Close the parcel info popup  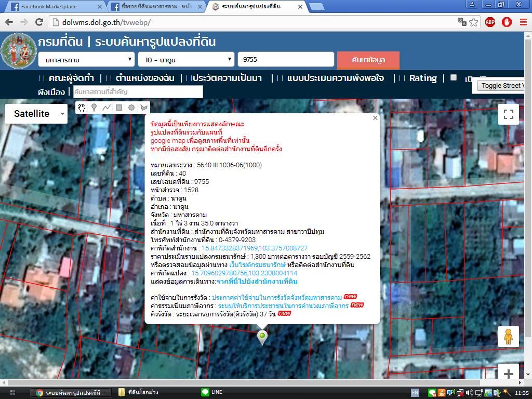point(375,118)
